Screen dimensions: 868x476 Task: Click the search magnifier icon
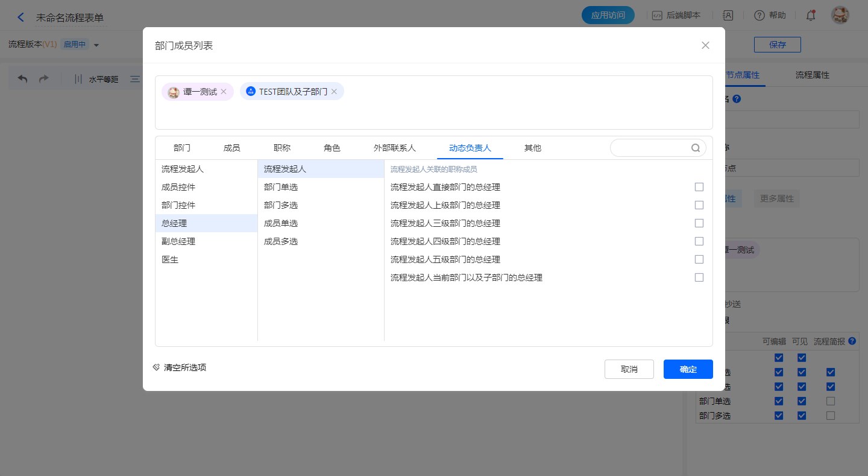click(696, 148)
